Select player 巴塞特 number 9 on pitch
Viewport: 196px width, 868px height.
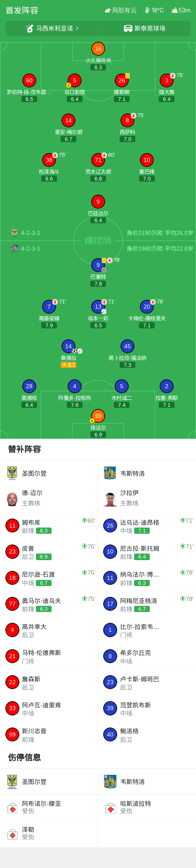pyautogui.click(x=98, y=265)
